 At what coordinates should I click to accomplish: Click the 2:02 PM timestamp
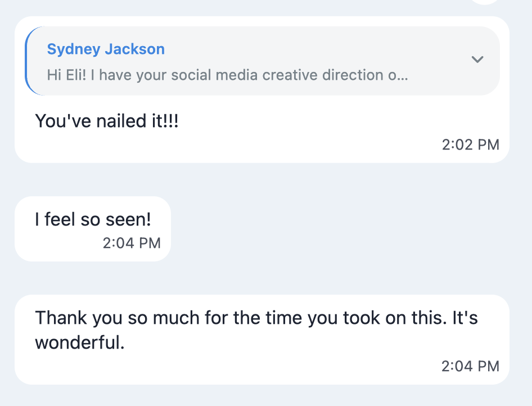tap(470, 145)
